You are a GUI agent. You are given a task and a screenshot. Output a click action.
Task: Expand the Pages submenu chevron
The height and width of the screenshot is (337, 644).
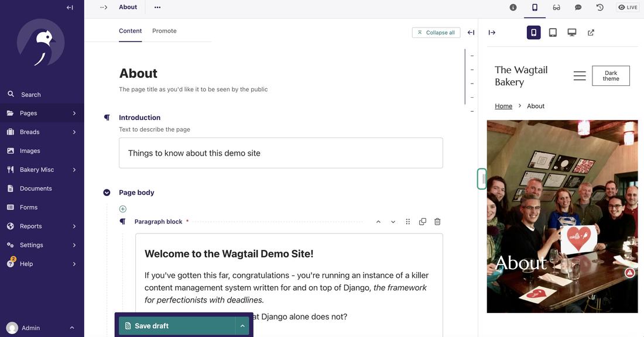(x=74, y=114)
